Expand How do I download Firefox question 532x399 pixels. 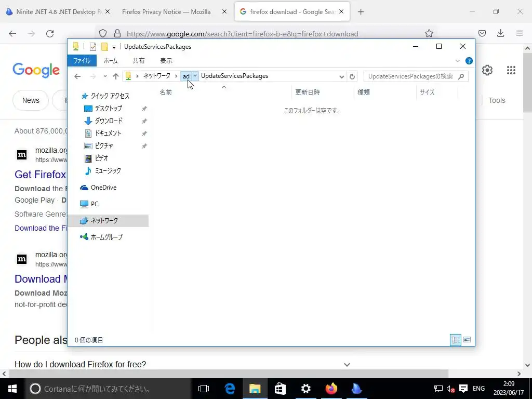347,364
